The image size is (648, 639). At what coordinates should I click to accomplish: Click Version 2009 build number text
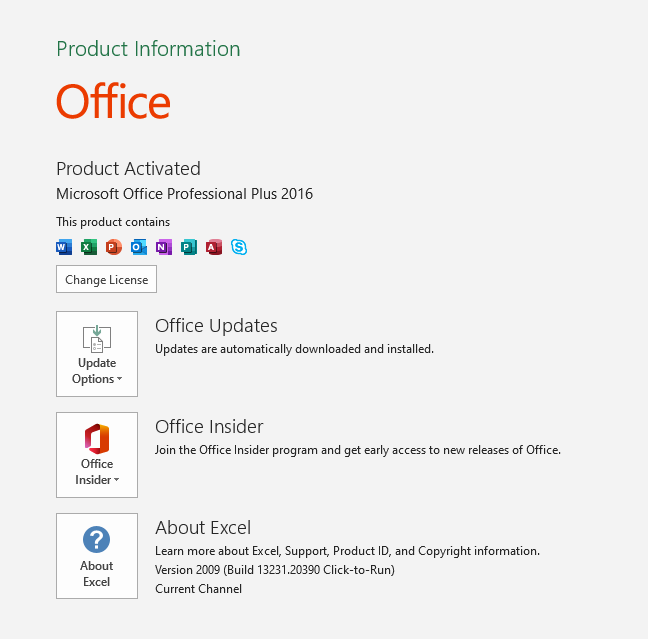[275, 570]
